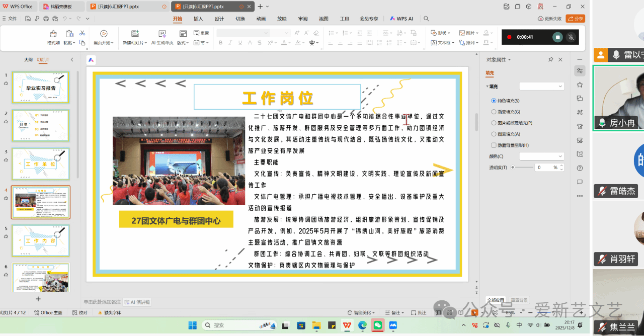The image size is (644, 336).
Task: Open the 设计 ribbon tab
Action: click(219, 19)
